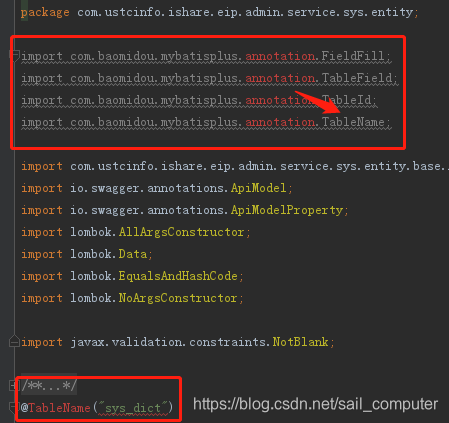Click 'Data' in lombok import

pos(133,254)
